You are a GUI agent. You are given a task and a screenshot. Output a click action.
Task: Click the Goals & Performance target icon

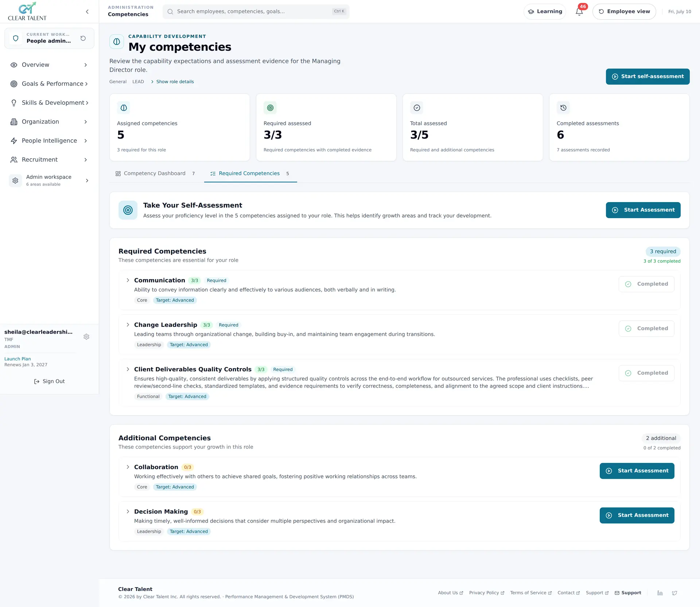(14, 84)
